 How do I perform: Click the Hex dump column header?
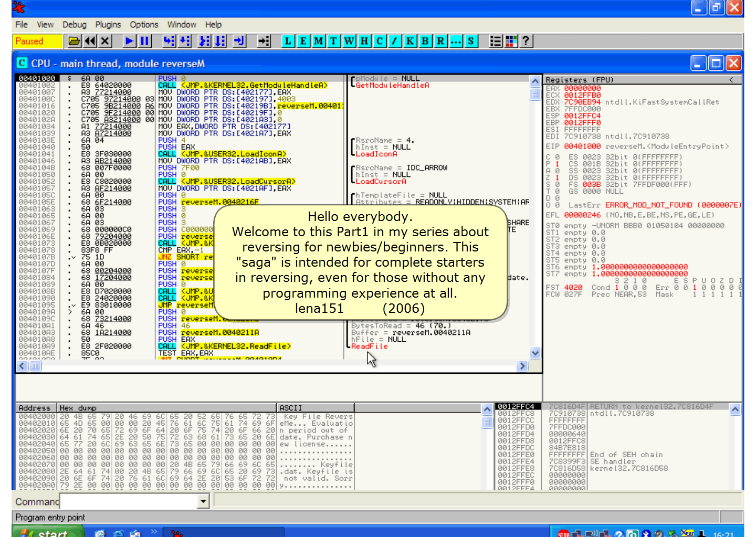click(x=167, y=408)
